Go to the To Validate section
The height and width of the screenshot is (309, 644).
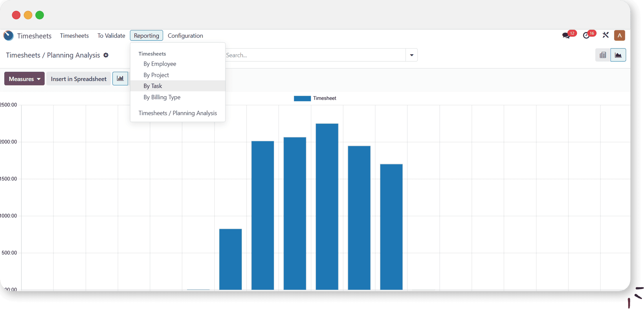(111, 36)
